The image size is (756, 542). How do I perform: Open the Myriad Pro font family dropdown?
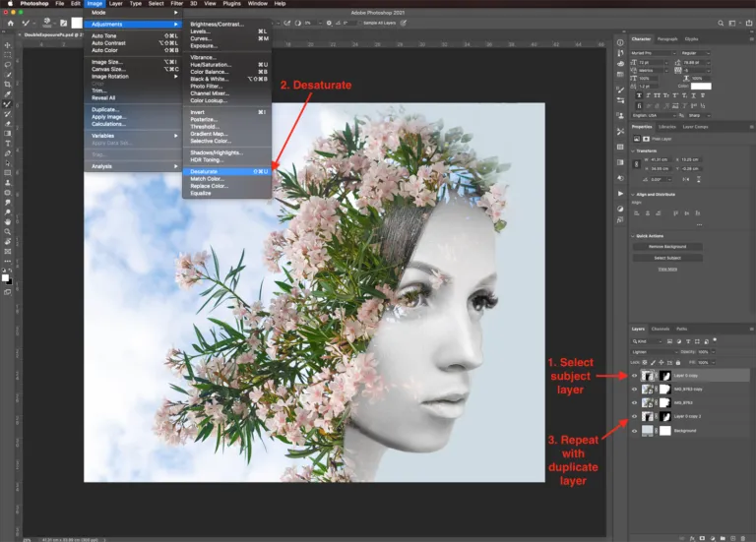654,52
